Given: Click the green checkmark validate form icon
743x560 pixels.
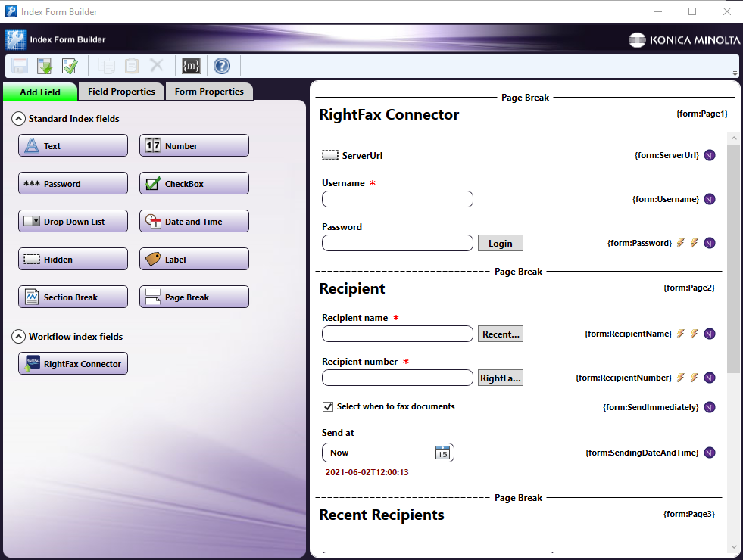Looking at the screenshot, I should (70, 66).
